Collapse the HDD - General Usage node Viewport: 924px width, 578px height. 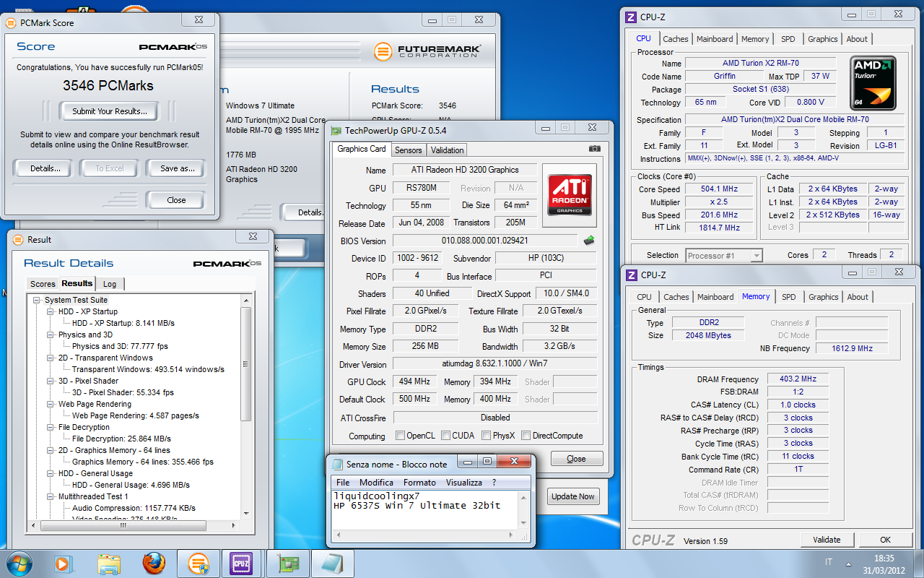coord(51,473)
